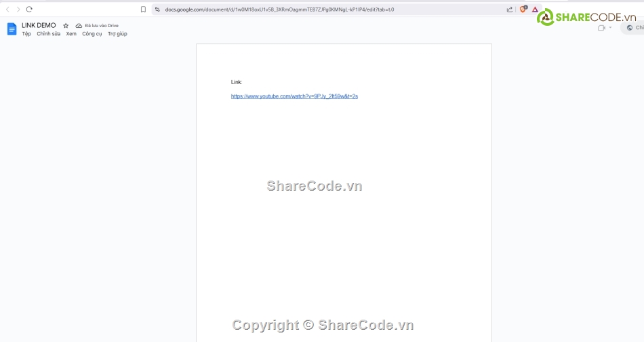Click the share page icon in address bar
Viewport: 644px width, 342px height.
510,9
